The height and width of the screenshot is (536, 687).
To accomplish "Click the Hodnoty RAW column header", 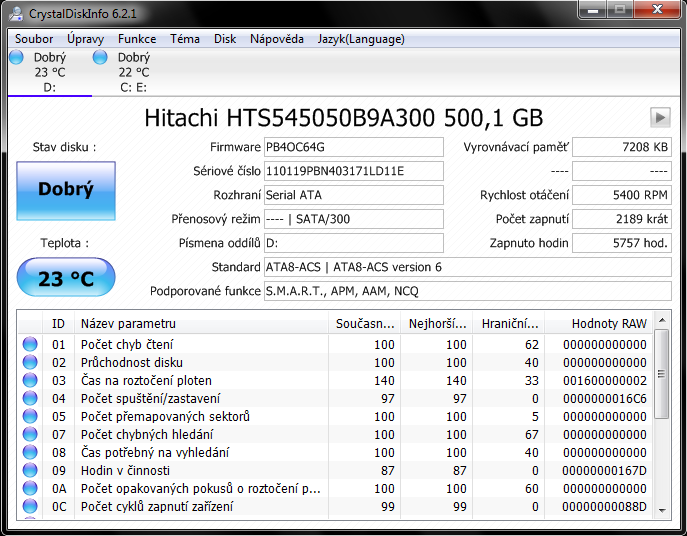I will point(608,323).
